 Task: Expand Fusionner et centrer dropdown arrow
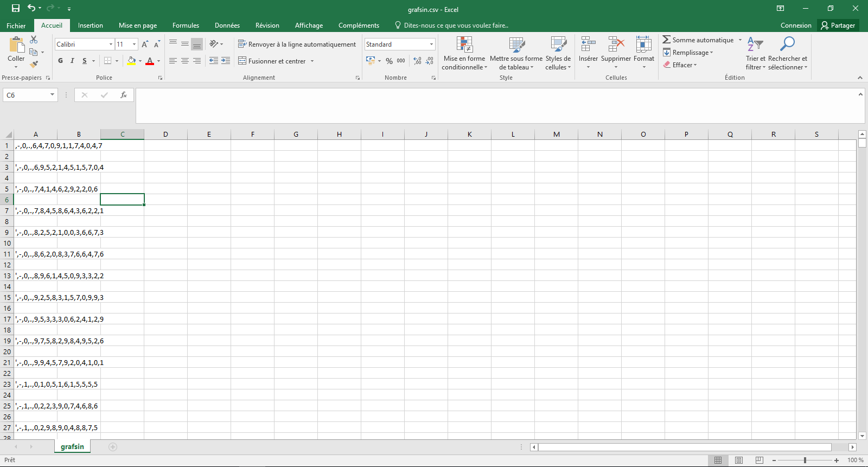click(312, 61)
